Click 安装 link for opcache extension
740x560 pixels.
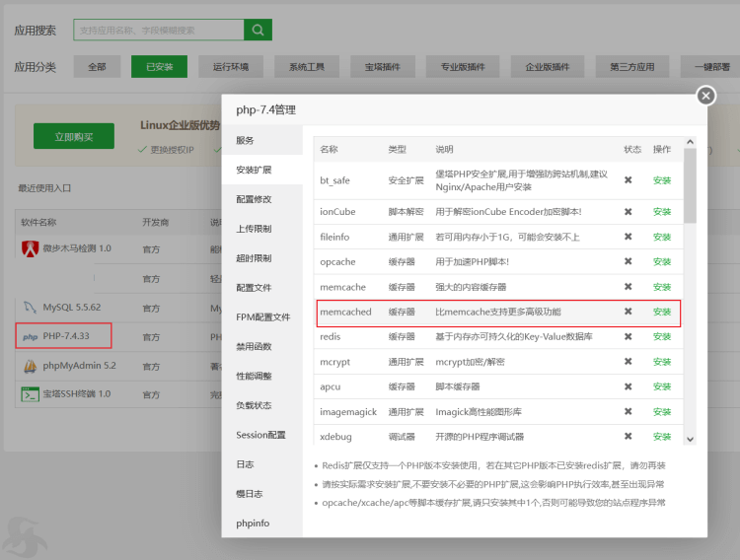pyautogui.click(x=662, y=262)
